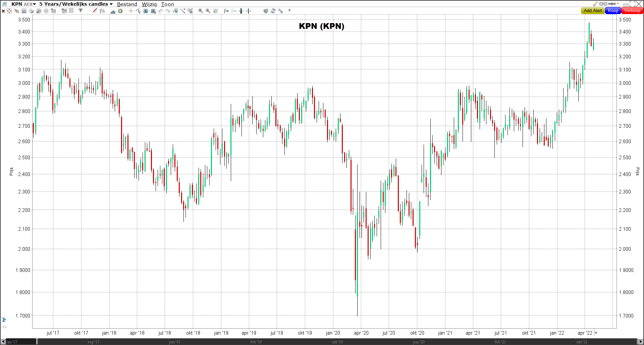Viewport: 644px width, 345px height.
Task: Zoom in with green magnifier icon
Action: coord(201,11)
